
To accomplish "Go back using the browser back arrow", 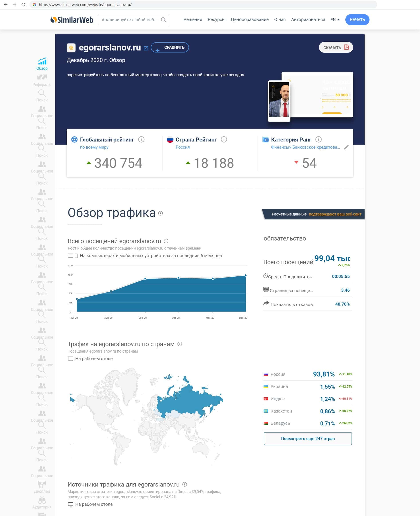I will point(6,5).
